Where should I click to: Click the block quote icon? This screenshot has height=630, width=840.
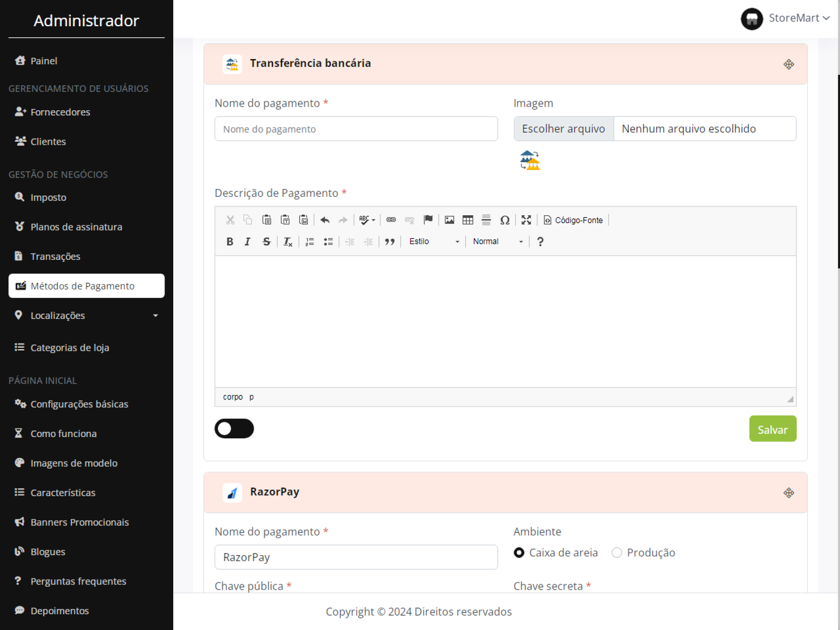(x=390, y=241)
